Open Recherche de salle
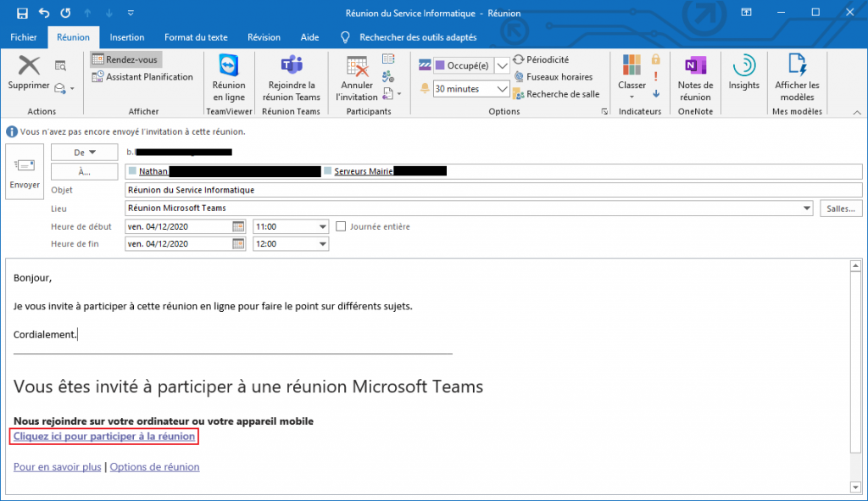The width and height of the screenshot is (868, 501). [556, 94]
